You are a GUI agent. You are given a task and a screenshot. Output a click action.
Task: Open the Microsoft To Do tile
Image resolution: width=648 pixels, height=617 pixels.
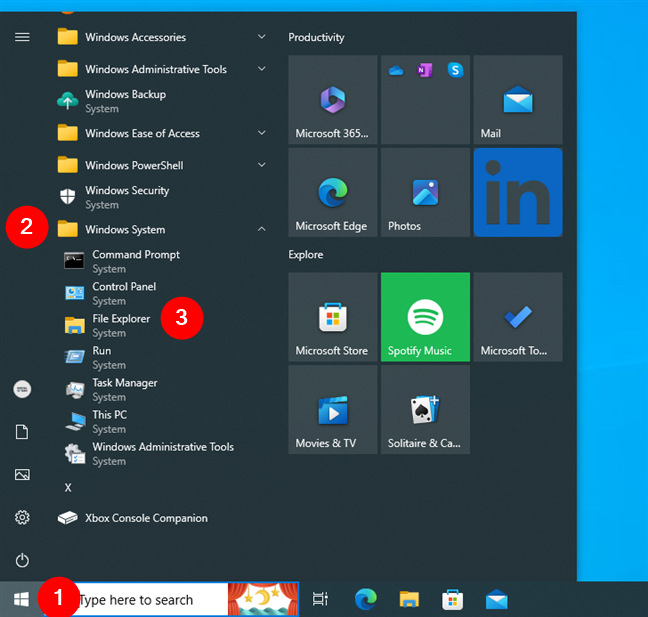[518, 317]
